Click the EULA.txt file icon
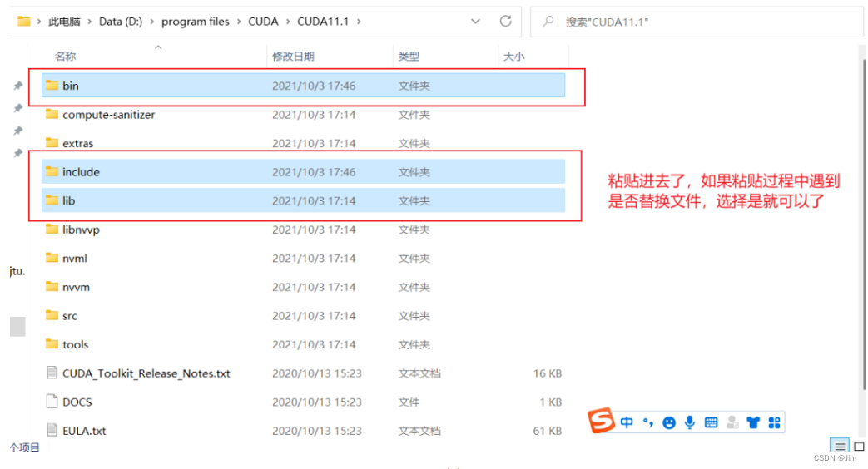 pos(52,430)
